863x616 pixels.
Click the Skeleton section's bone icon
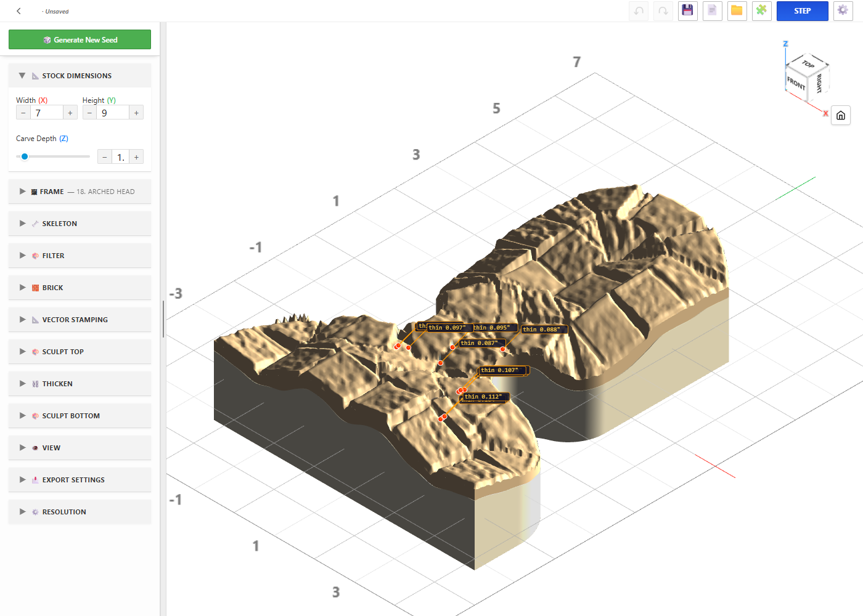[35, 224]
